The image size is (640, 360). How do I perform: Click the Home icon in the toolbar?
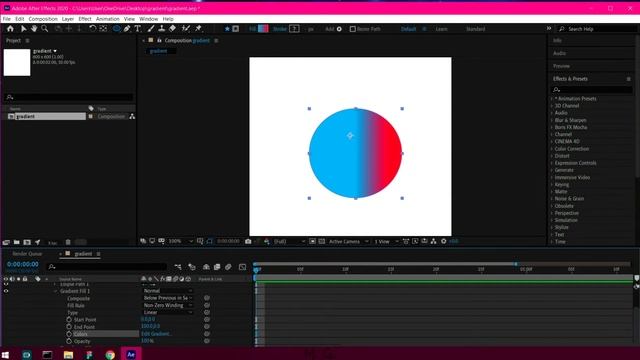10,29
